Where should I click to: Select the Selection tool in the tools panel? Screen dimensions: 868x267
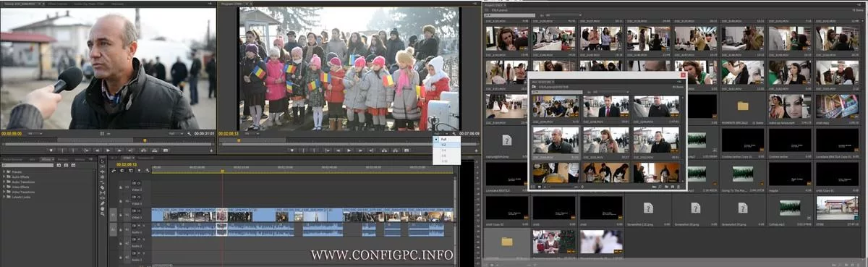pyautogui.click(x=102, y=161)
